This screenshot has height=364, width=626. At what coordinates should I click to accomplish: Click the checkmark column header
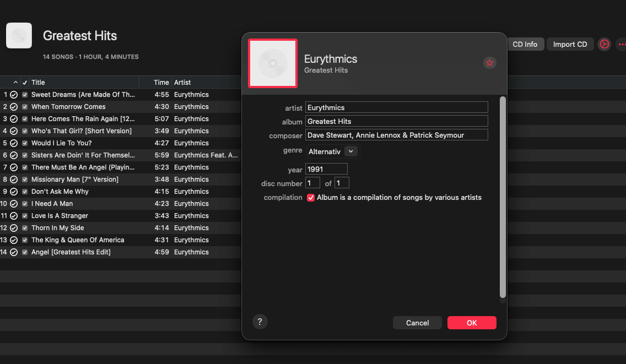click(25, 83)
